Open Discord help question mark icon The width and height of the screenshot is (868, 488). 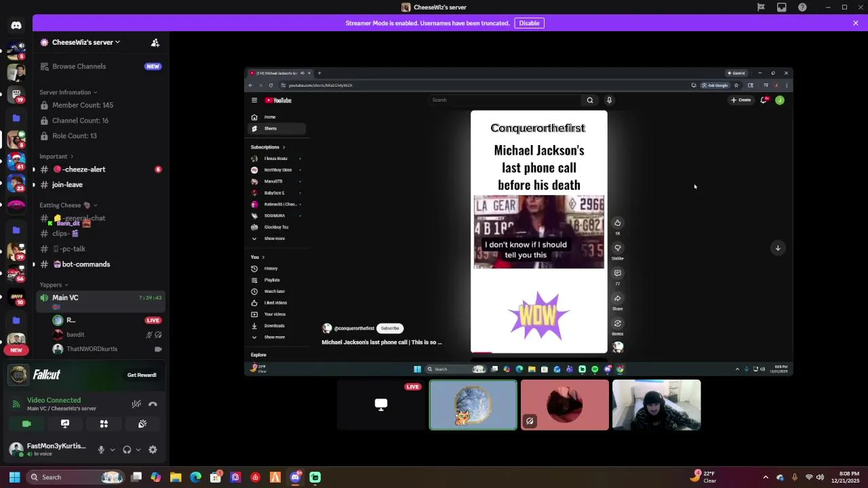point(803,7)
